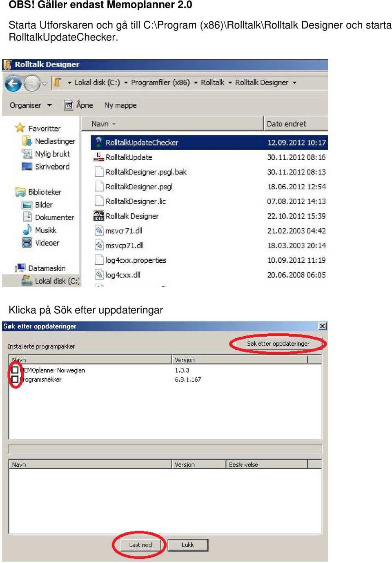Screen dimensions: 392x563
Task: Open Dokumenter library in the sidebar
Action: point(54,217)
